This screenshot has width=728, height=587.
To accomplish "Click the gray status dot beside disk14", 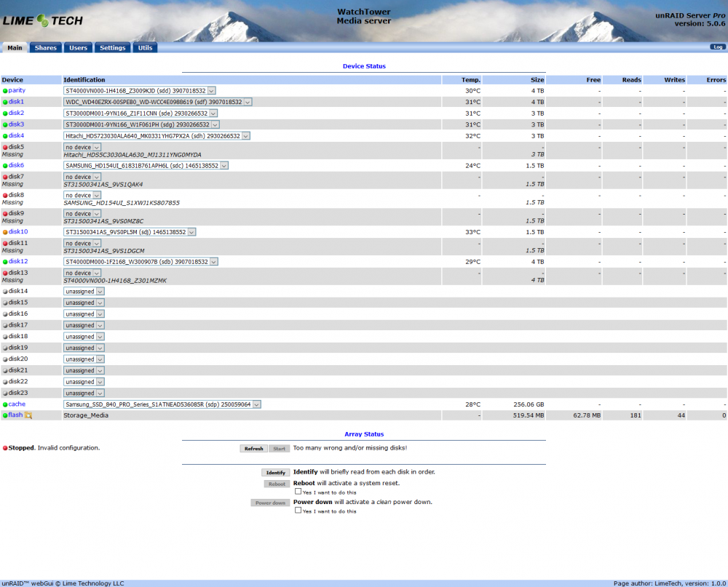I will 5,292.
